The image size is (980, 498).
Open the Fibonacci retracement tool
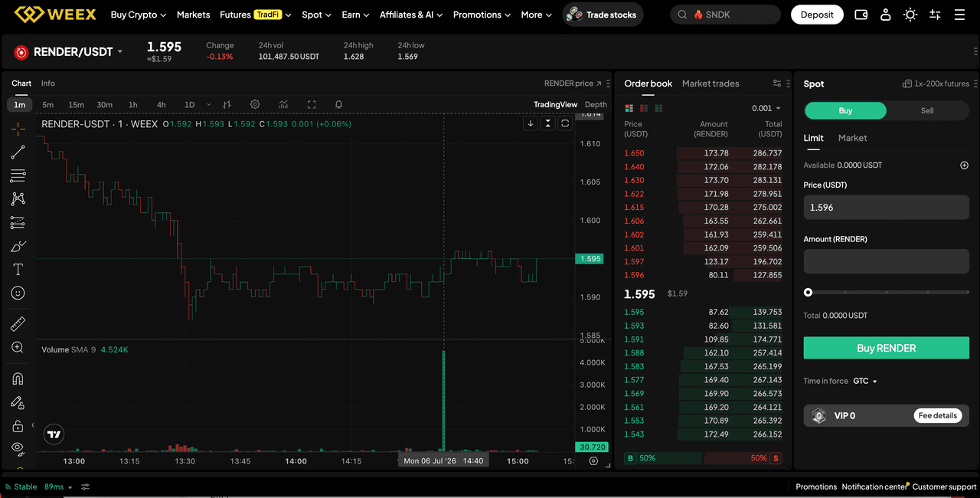(18, 175)
